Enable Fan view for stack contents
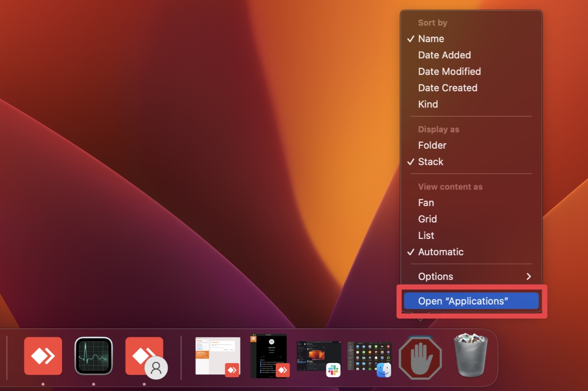Screen dimensions: 588x391 426,203
